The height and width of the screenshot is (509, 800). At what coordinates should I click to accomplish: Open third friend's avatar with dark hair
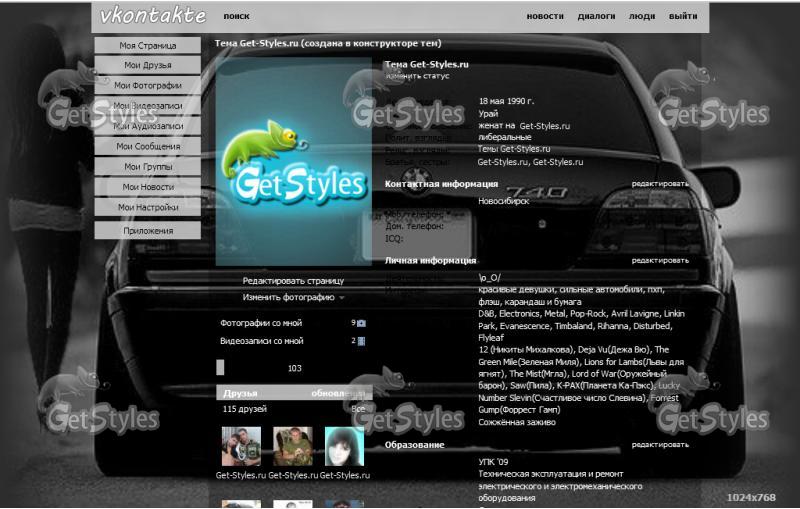(345, 447)
